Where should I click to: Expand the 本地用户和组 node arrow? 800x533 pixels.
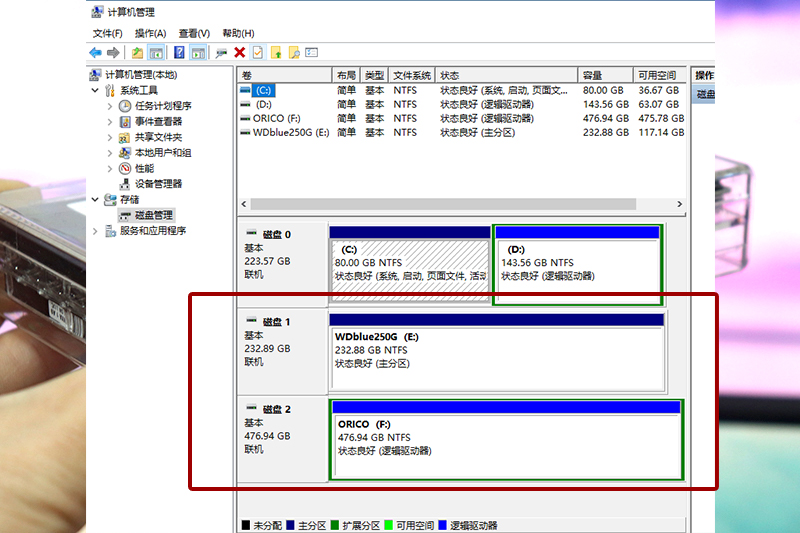110,153
